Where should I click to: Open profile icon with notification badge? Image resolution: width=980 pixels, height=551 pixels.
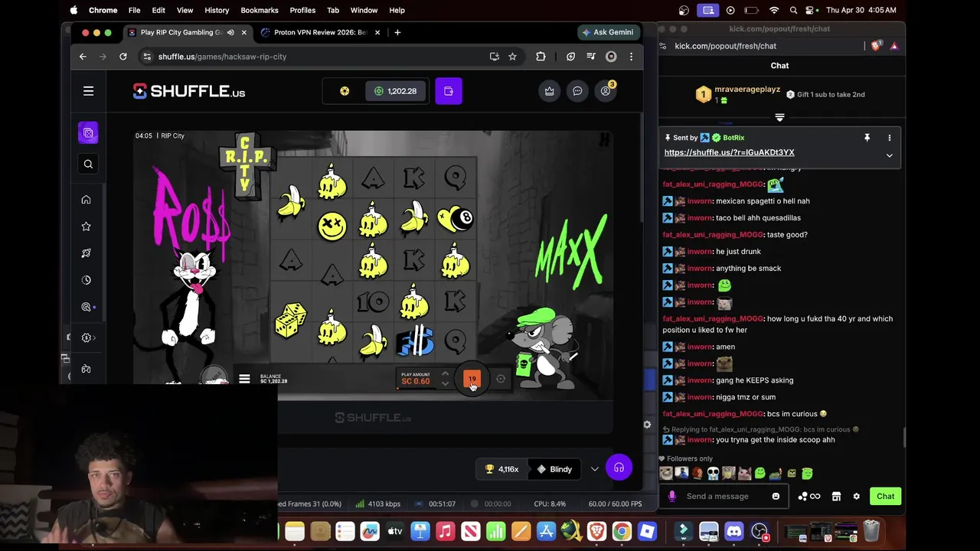tap(606, 91)
